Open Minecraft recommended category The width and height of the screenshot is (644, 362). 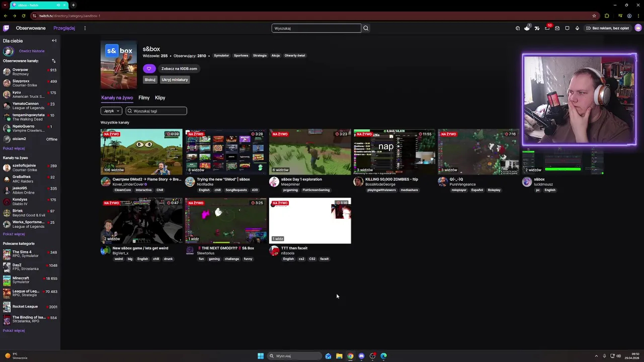(x=30, y=280)
